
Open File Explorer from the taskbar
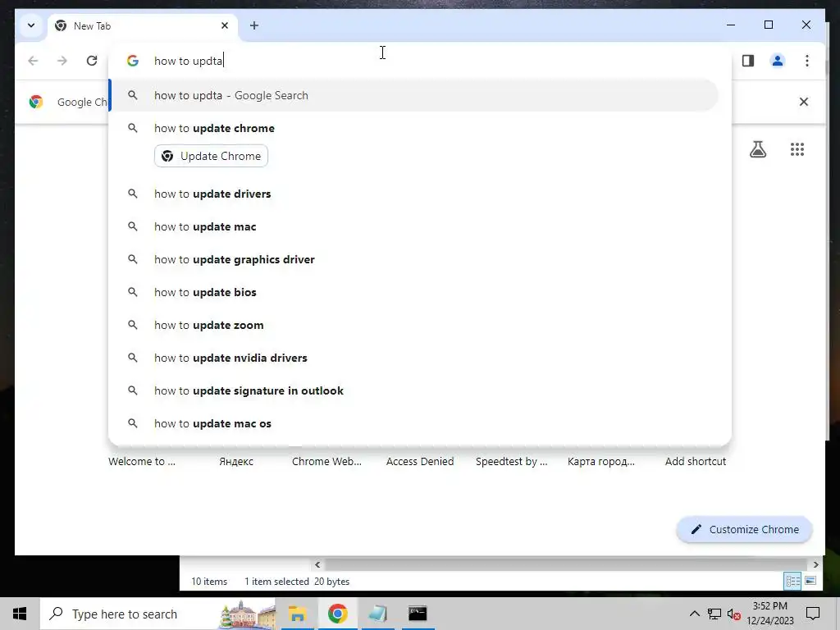click(x=297, y=614)
